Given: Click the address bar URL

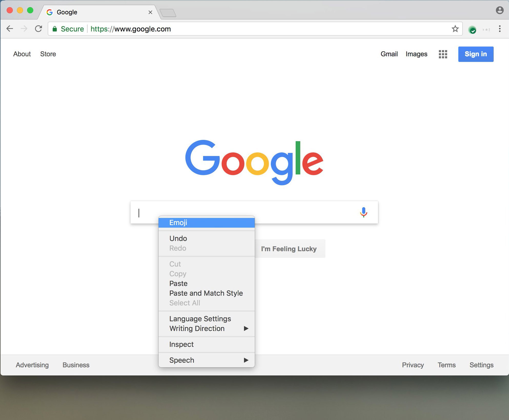Looking at the screenshot, I should click(131, 29).
